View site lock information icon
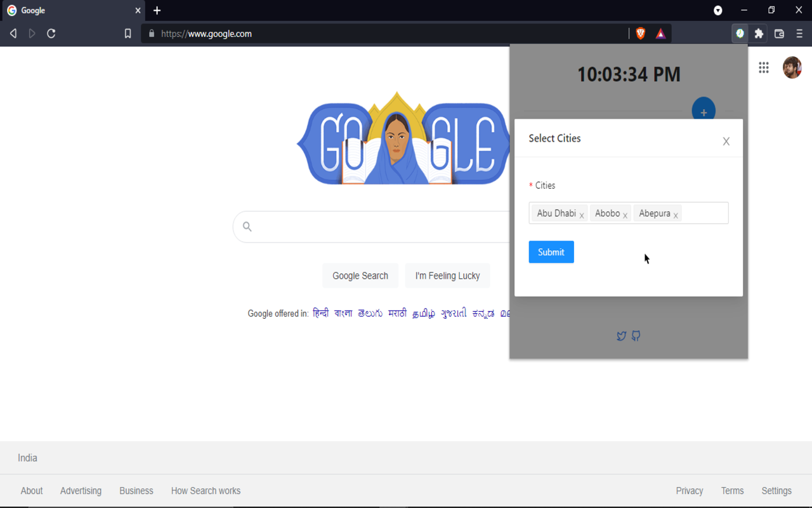This screenshot has width=812, height=508. coord(151,34)
